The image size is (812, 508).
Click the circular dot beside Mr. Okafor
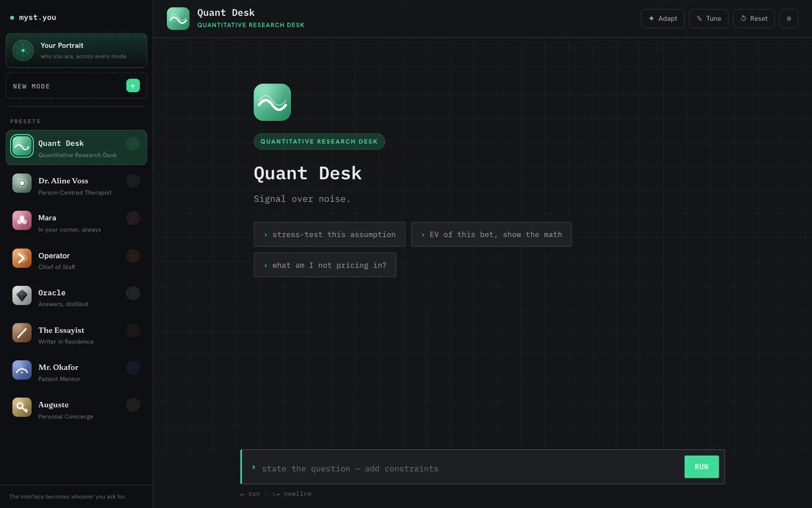(133, 368)
